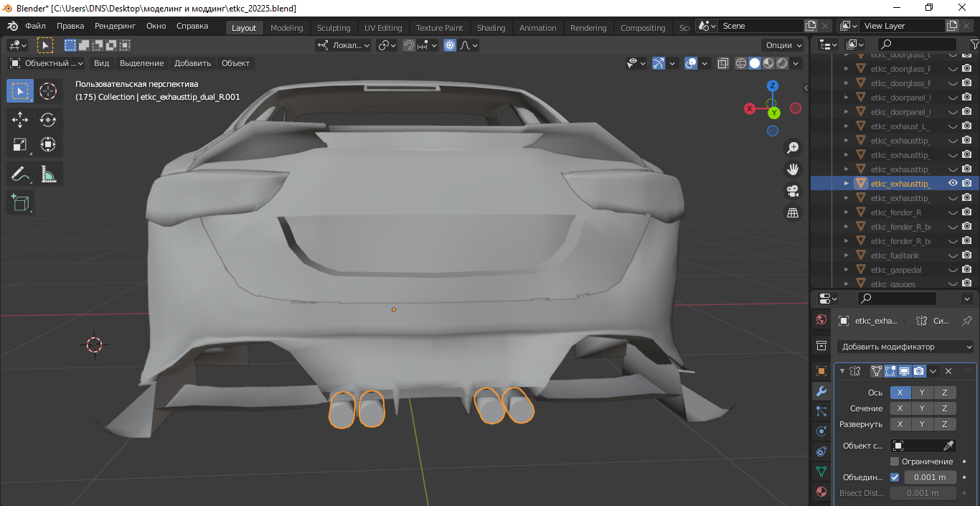Select the Add Cube tool

pos(20,202)
